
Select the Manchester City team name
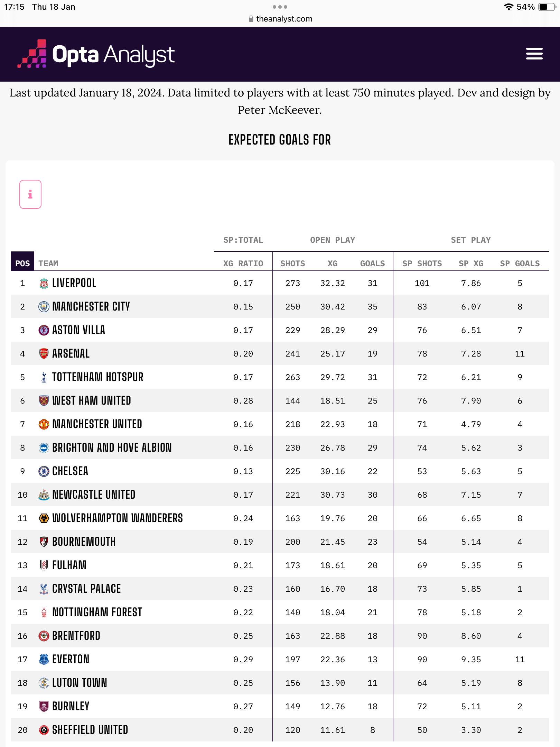pyautogui.click(x=91, y=307)
